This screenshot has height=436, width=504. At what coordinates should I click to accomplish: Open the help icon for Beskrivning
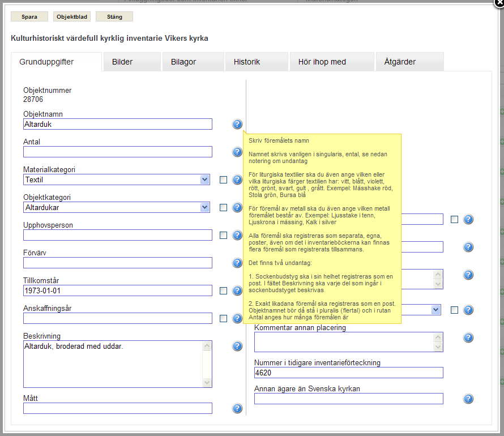pos(237,346)
